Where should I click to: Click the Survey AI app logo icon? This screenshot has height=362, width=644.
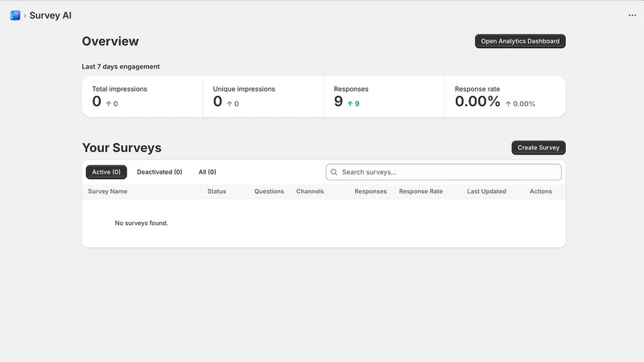pos(15,15)
